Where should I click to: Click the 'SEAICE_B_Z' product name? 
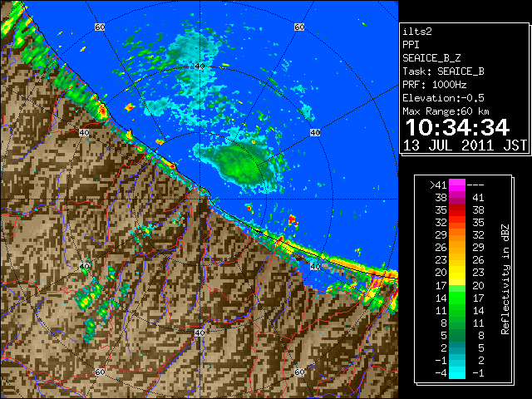431,58
